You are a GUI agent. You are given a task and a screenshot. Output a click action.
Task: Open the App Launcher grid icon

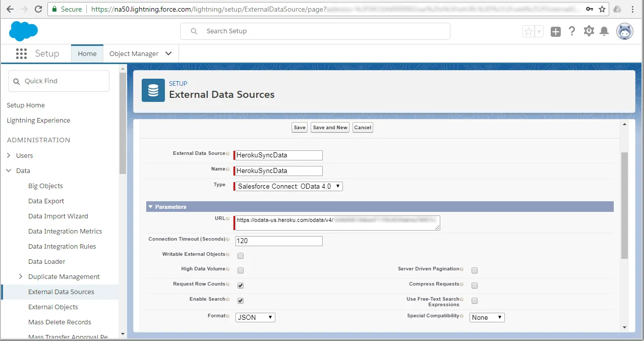(x=21, y=53)
